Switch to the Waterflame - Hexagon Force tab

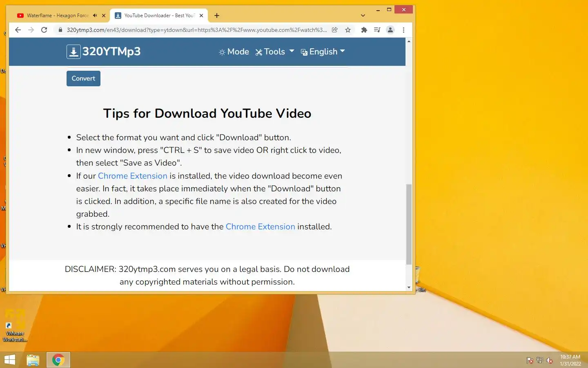pos(57,16)
